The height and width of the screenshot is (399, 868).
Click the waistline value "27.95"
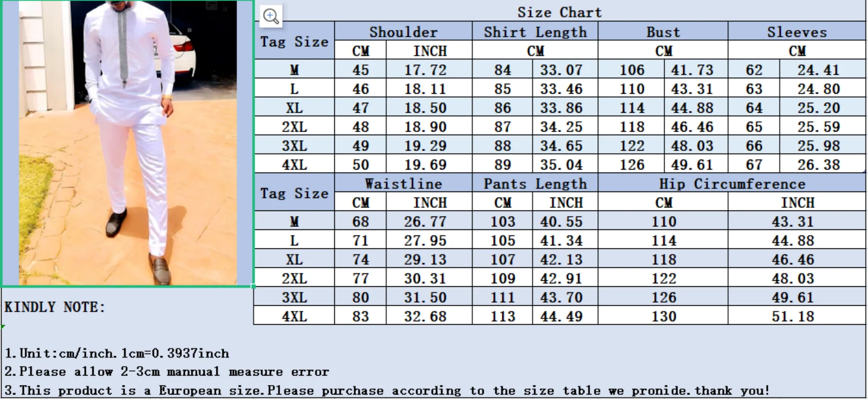(x=425, y=240)
